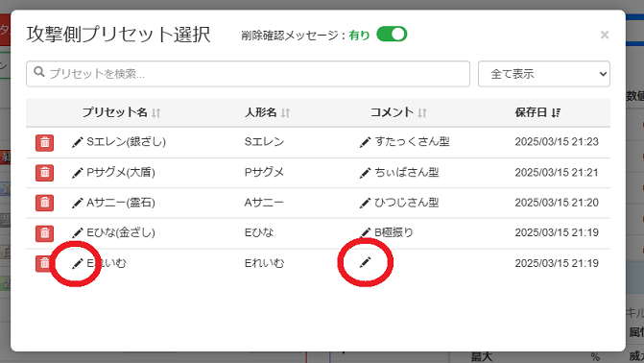This screenshot has height=363, width=644.
Task: Select doll name Eひな cell
Action: (259, 232)
